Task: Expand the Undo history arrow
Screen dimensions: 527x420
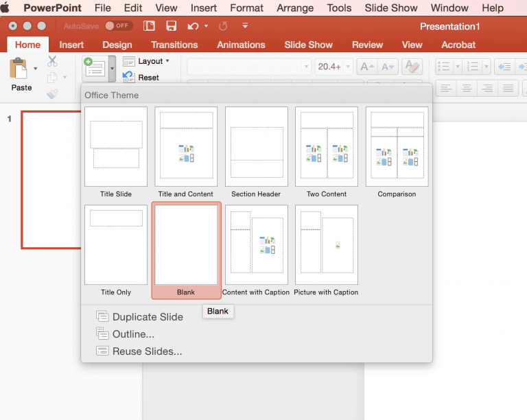Action: pos(206,26)
